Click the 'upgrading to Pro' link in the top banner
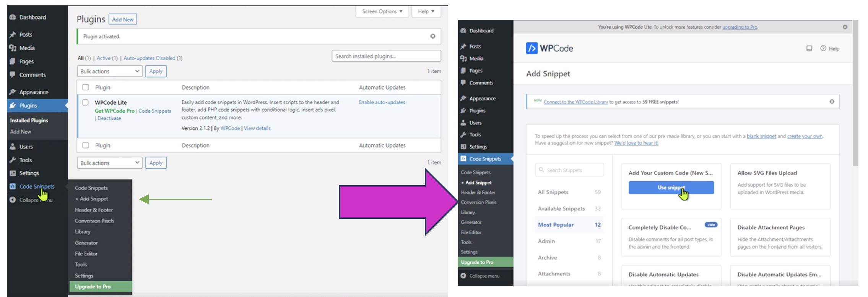 (740, 27)
